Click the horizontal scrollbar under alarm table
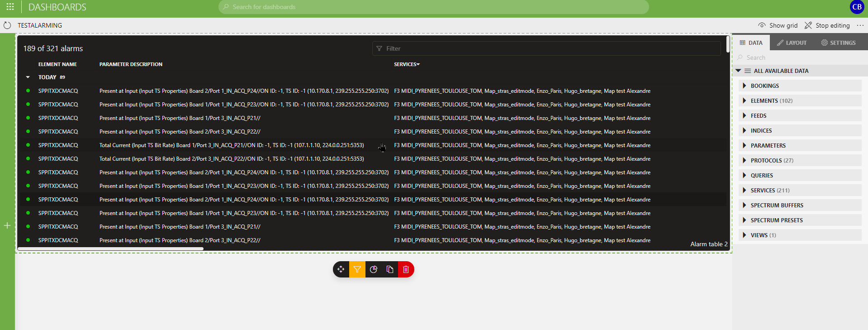The width and height of the screenshot is (868, 330). click(x=111, y=249)
